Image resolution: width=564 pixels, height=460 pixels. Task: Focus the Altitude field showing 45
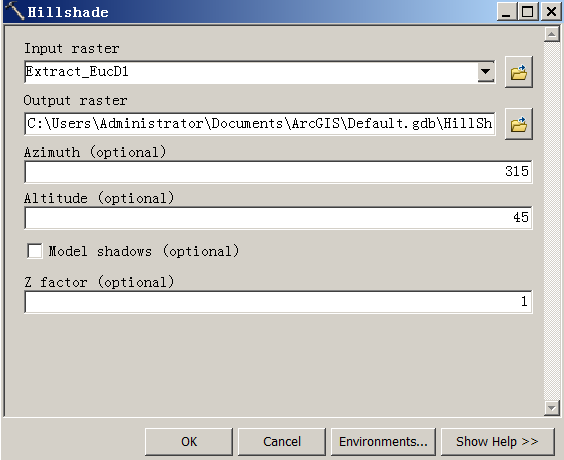(x=278, y=218)
